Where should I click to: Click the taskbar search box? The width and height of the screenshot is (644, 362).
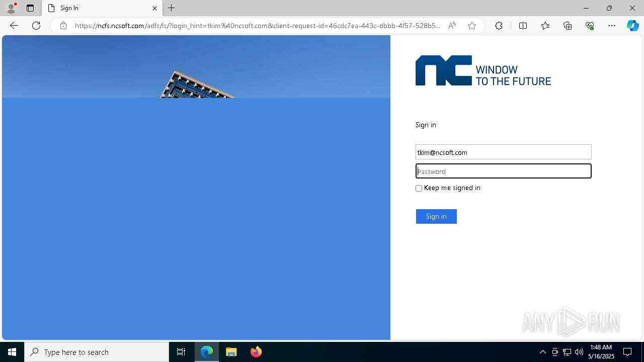coord(97,352)
